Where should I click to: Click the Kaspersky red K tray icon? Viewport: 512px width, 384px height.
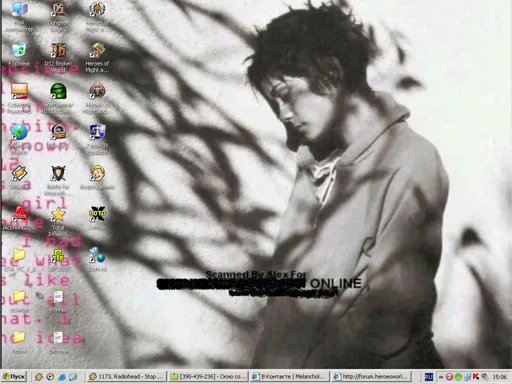[x=476, y=377]
